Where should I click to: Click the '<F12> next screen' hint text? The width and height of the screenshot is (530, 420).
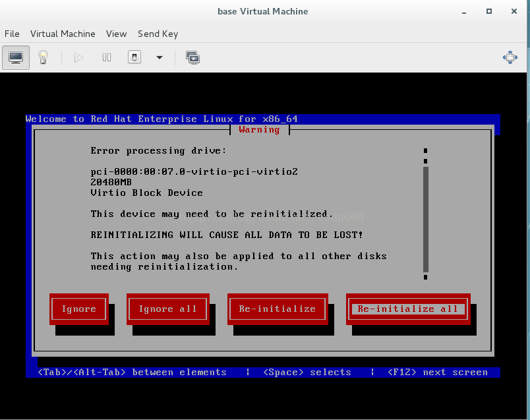click(x=438, y=373)
